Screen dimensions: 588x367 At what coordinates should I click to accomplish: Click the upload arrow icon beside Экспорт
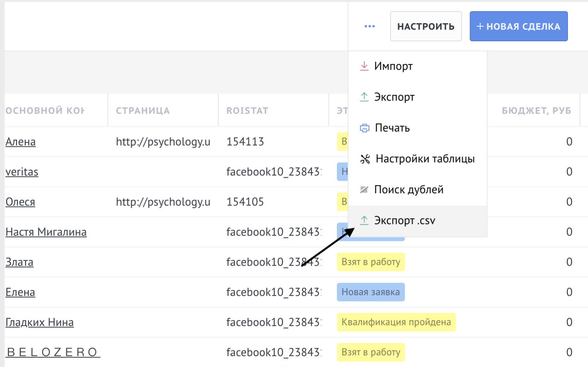[x=364, y=97]
